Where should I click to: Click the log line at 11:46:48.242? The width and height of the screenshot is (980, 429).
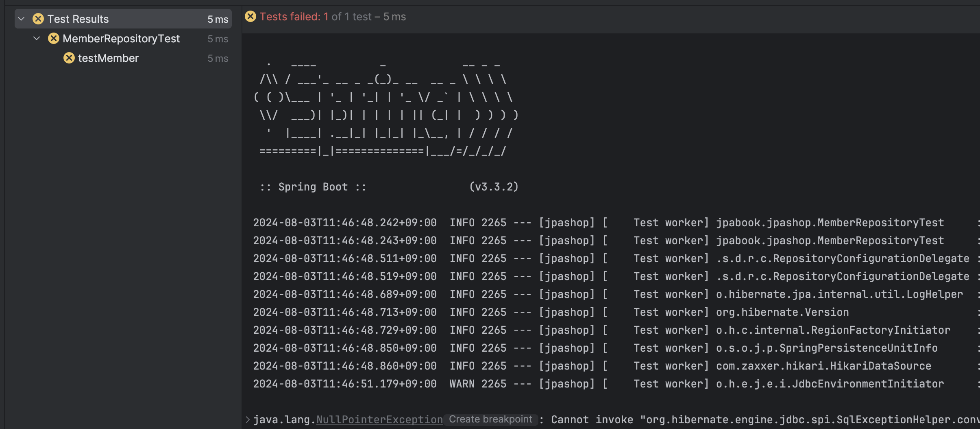(x=616, y=223)
